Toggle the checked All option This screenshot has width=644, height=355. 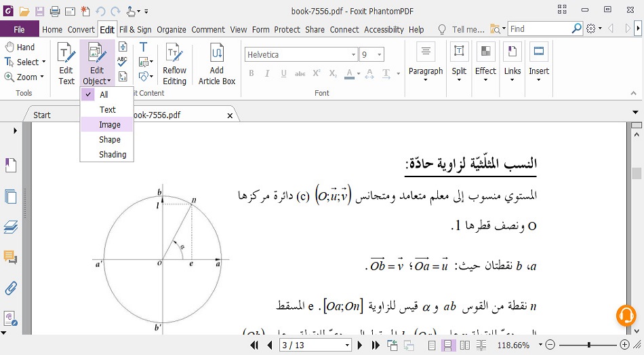104,94
